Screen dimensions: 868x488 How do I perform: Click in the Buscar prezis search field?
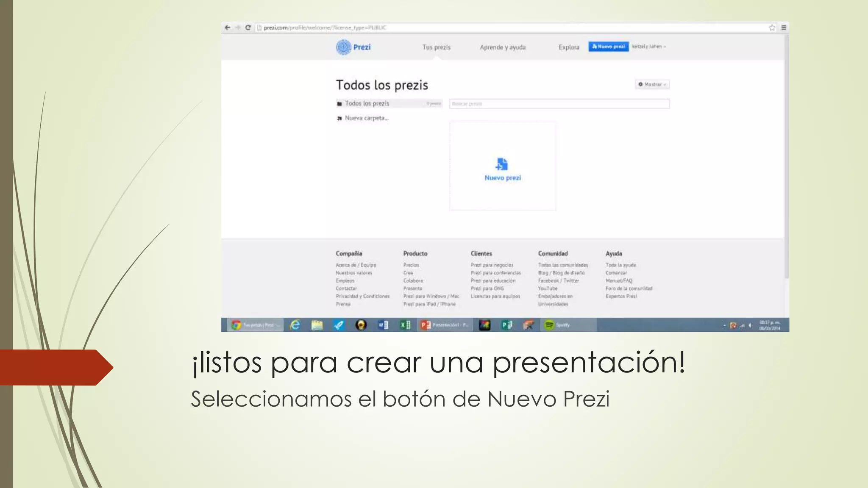point(559,104)
